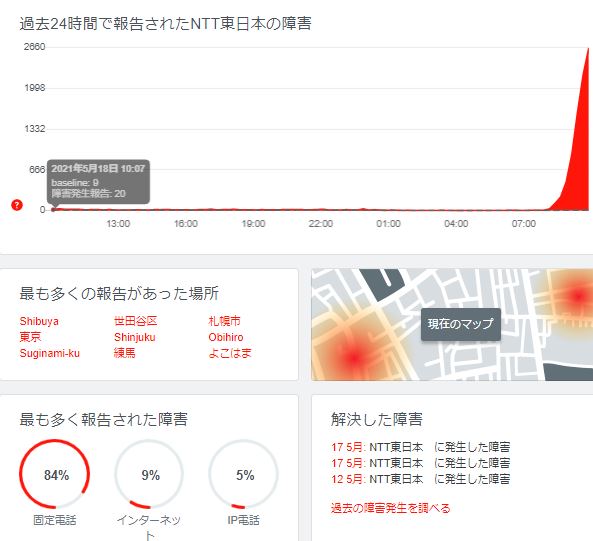Click 過去の障害発生を調べる link

tap(391, 508)
